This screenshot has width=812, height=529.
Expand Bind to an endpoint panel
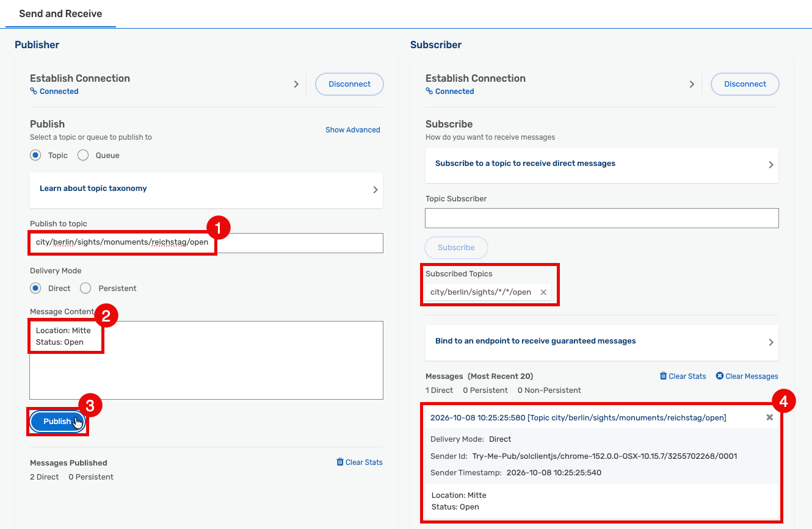[x=602, y=342]
